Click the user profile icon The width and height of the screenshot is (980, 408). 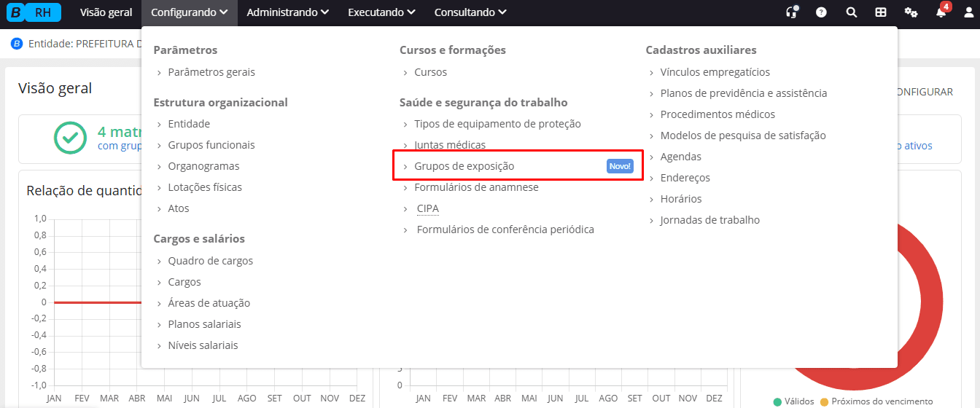point(969,12)
